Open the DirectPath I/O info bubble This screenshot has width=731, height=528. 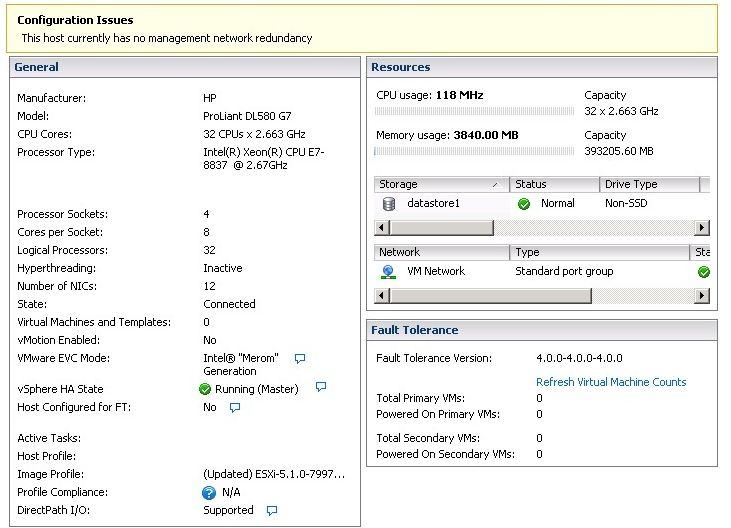point(272,510)
